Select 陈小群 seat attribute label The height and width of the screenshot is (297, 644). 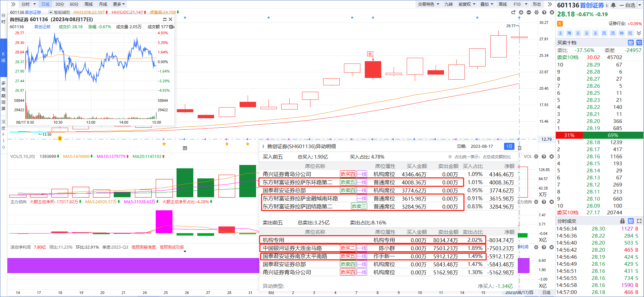click(387, 248)
